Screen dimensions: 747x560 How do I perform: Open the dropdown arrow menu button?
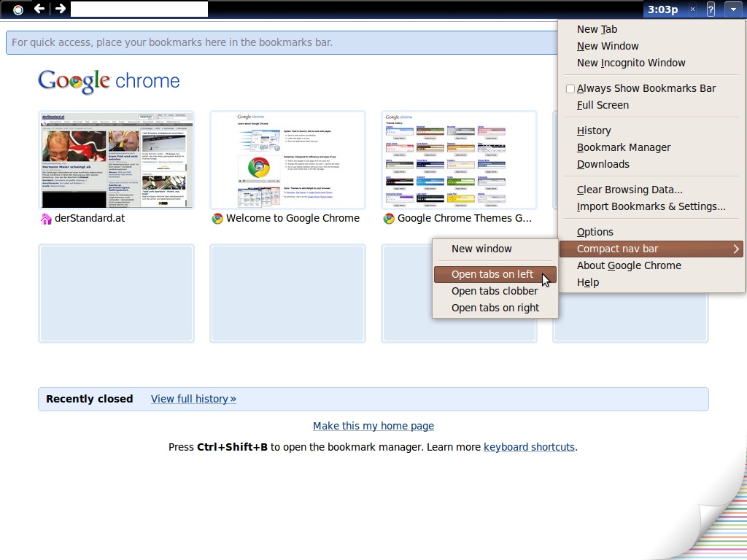[x=733, y=9]
